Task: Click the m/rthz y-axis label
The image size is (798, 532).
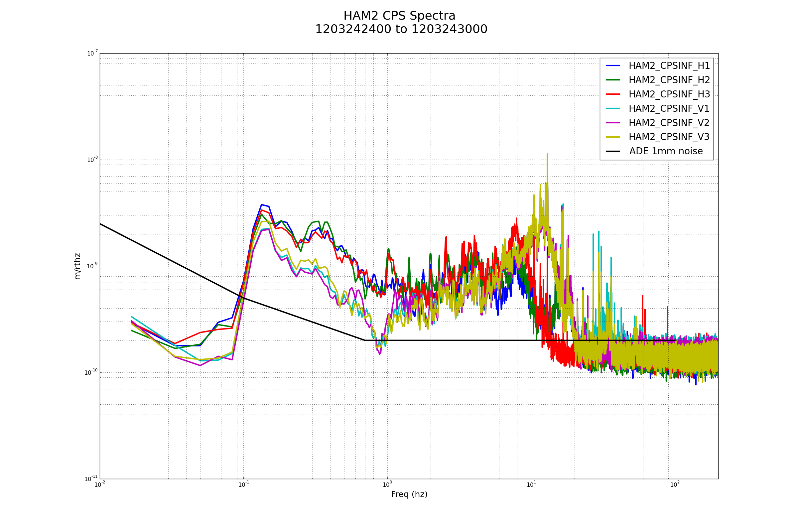Action: click(x=78, y=266)
